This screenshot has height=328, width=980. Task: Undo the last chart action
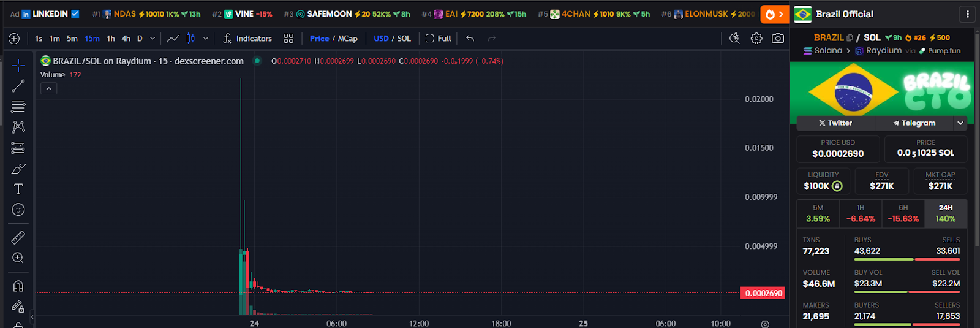click(470, 39)
